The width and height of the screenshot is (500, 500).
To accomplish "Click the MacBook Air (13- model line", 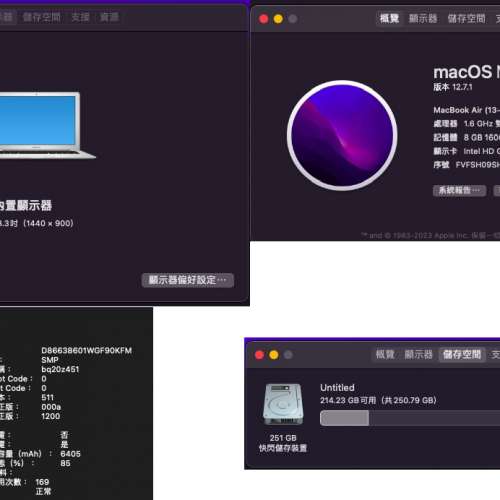I will (466, 110).
